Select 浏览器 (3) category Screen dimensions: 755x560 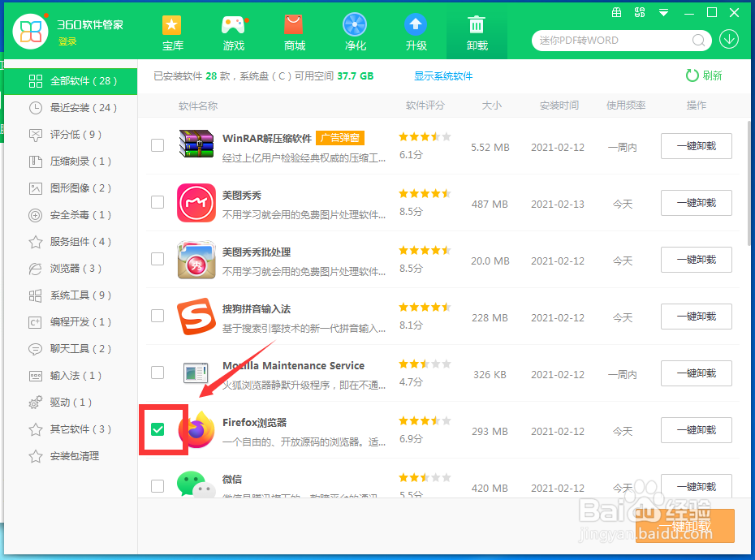71,268
